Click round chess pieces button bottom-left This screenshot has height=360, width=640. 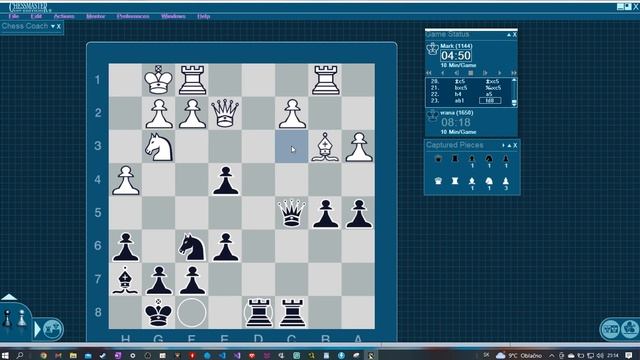click(x=52, y=329)
